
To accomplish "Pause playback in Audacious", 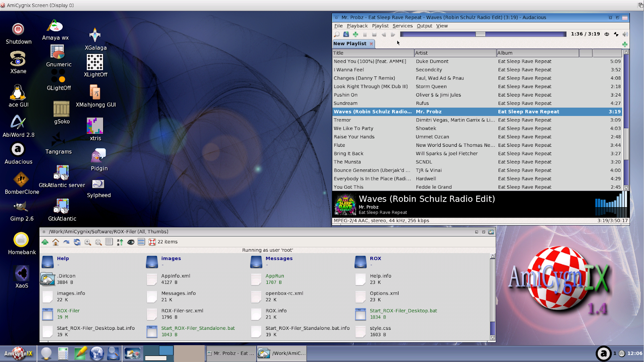I will point(365,35).
